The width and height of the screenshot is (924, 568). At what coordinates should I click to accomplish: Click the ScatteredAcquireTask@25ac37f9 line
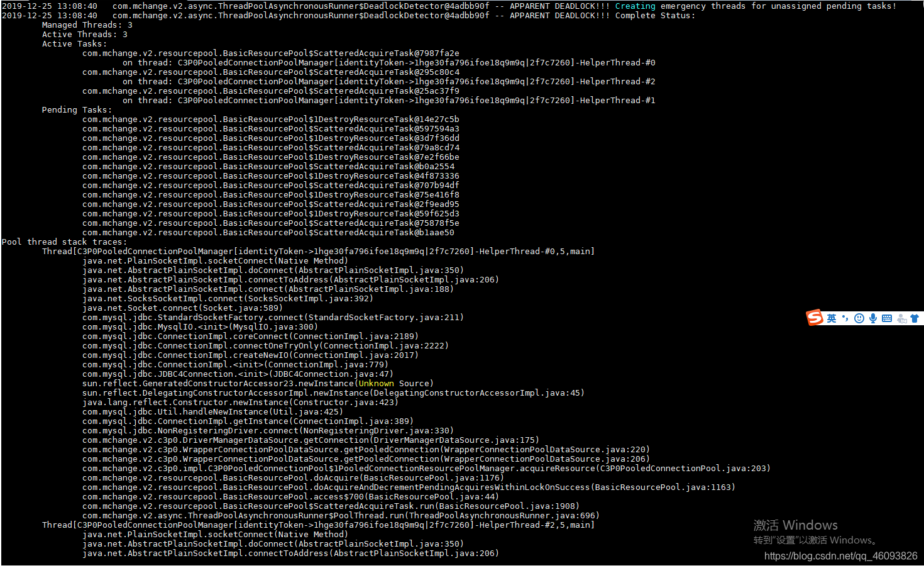[x=271, y=91]
